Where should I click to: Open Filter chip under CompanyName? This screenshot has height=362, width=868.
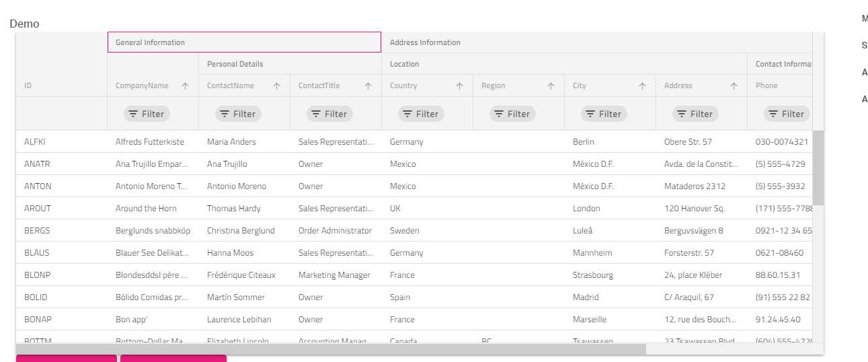coord(147,114)
